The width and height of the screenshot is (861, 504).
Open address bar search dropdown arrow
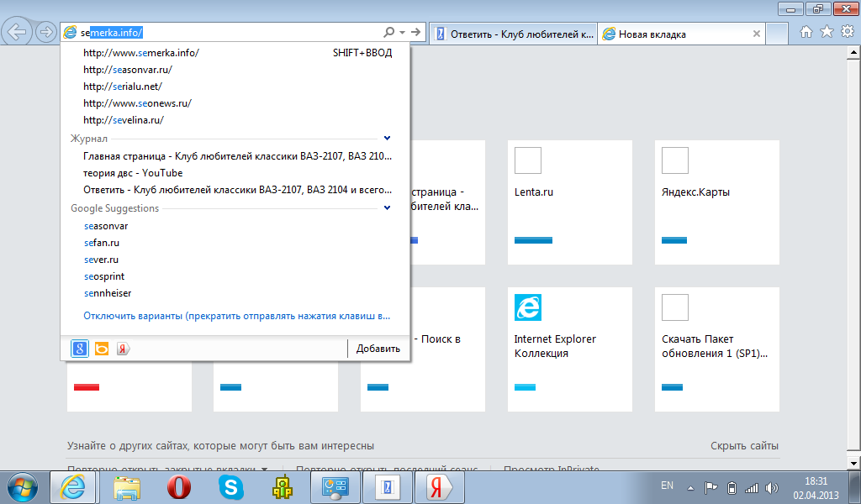[402, 33]
